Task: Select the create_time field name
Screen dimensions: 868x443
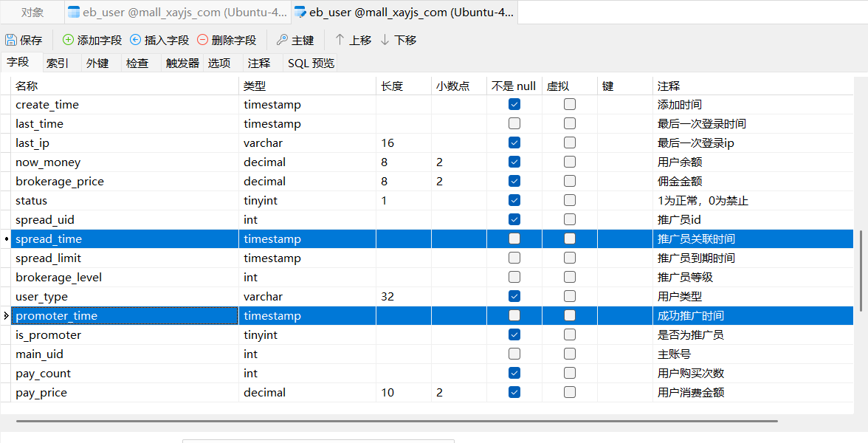Action: point(47,105)
